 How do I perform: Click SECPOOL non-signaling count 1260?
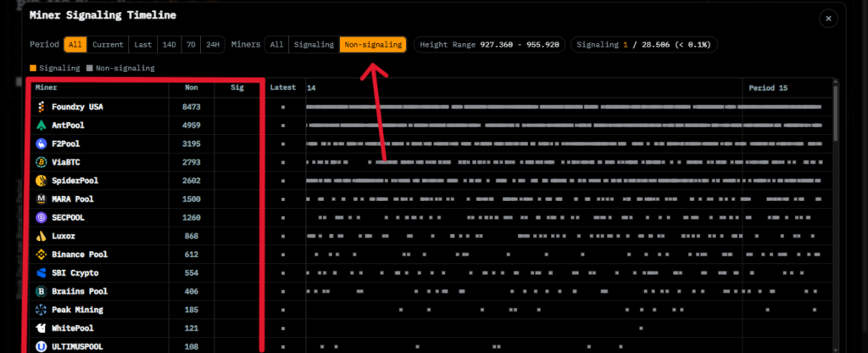pyautogui.click(x=192, y=218)
